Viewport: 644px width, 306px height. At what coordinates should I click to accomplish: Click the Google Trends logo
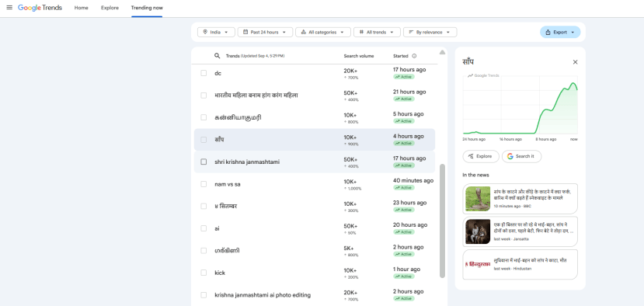(x=40, y=8)
